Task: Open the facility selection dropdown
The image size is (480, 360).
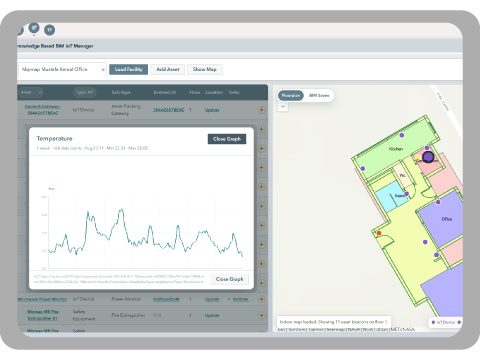Action: pyautogui.click(x=62, y=69)
